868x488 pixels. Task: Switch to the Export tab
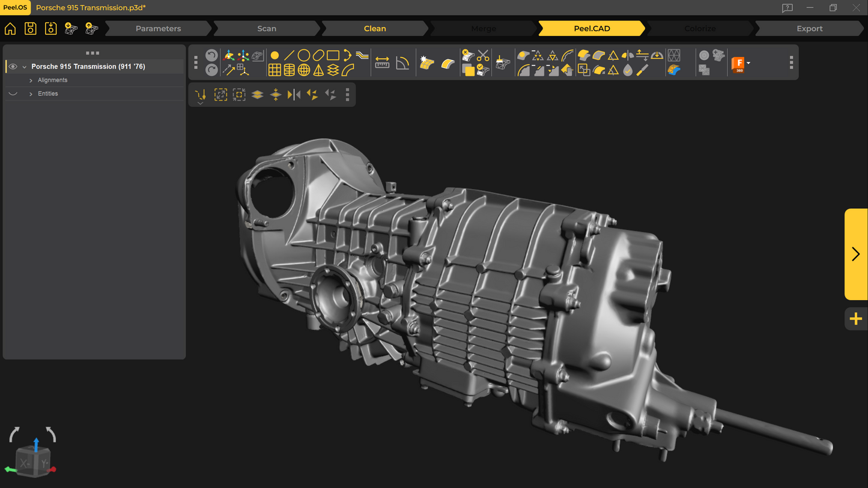(x=809, y=29)
